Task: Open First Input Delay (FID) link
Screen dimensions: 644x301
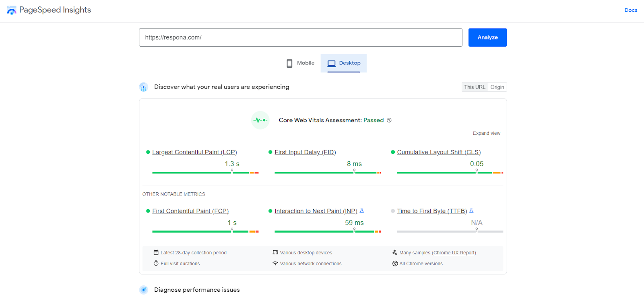Action: point(305,152)
